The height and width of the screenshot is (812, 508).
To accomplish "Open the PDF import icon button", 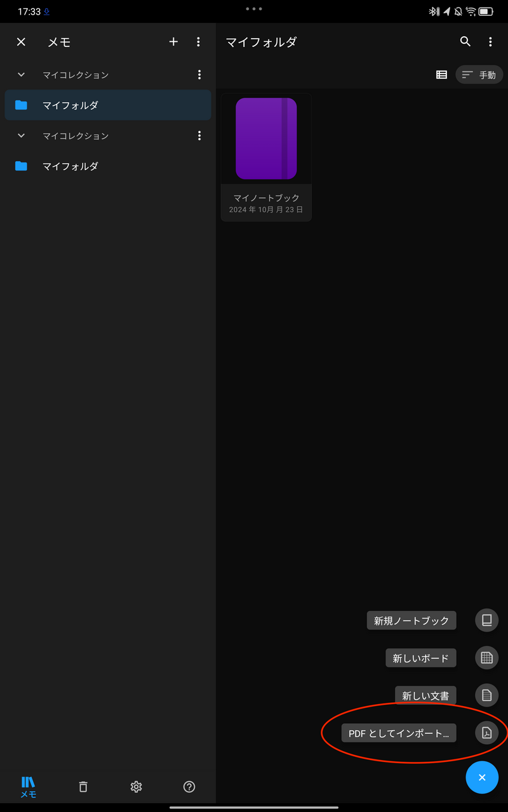I will [486, 733].
